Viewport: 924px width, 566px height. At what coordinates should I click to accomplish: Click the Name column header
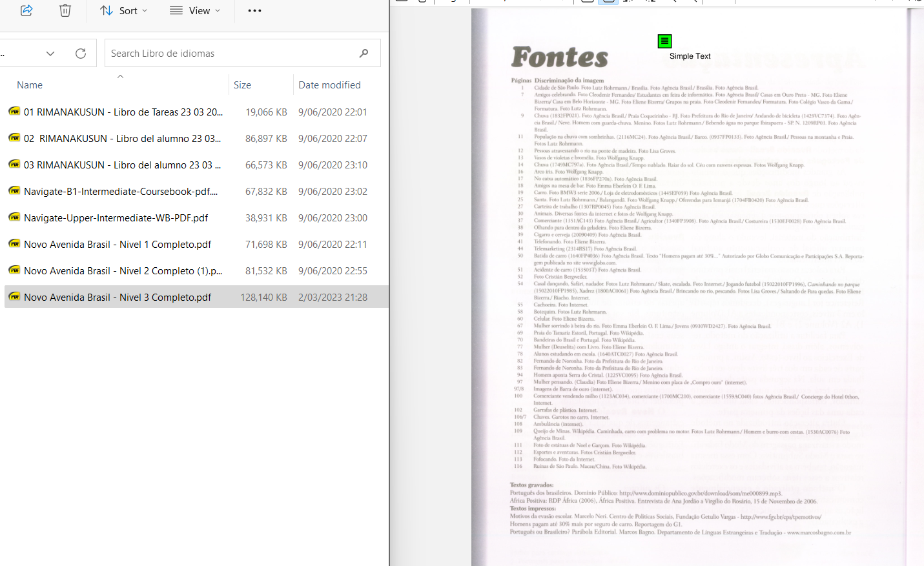30,85
